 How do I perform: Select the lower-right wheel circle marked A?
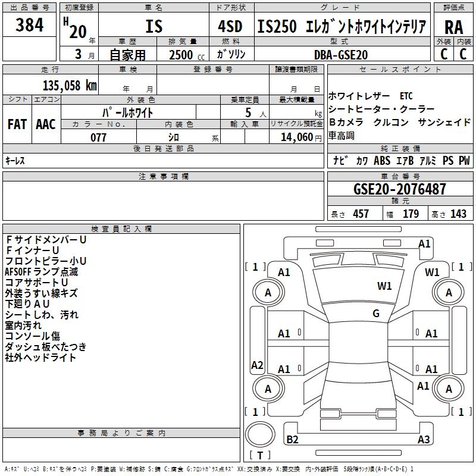pos(449,389)
